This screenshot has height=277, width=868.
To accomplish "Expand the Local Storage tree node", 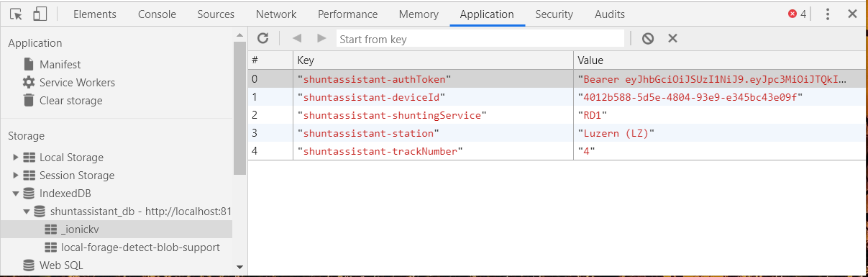I will [x=16, y=158].
